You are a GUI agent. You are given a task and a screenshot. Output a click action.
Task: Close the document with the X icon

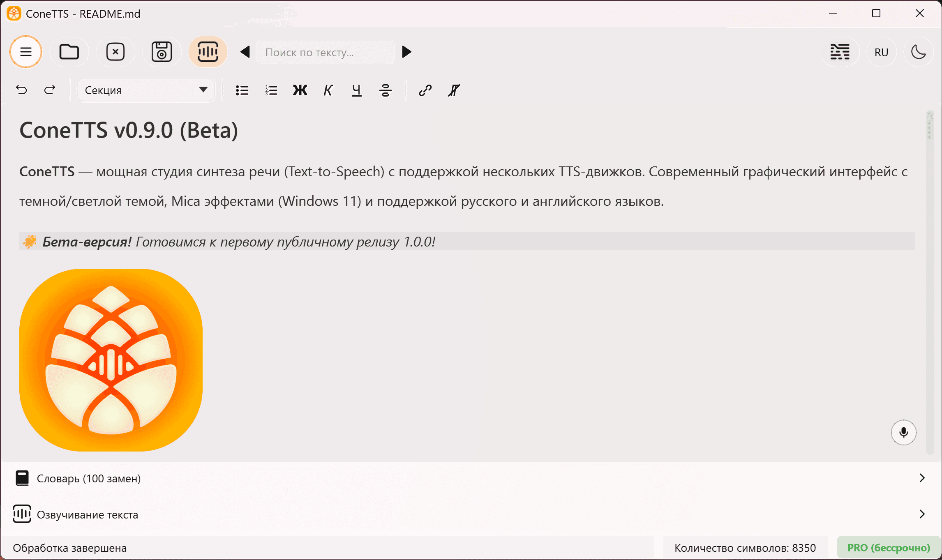point(115,52)
